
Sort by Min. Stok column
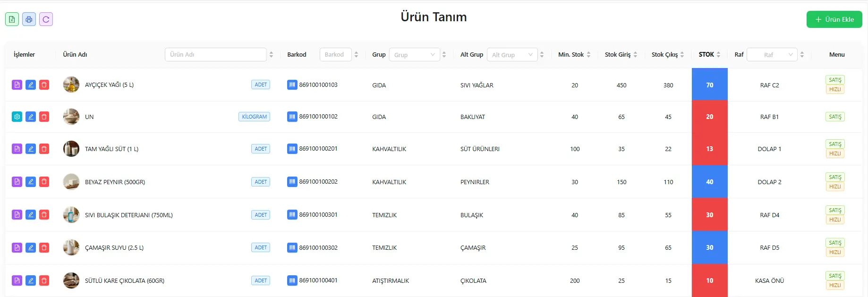click(x=588, y=55)
